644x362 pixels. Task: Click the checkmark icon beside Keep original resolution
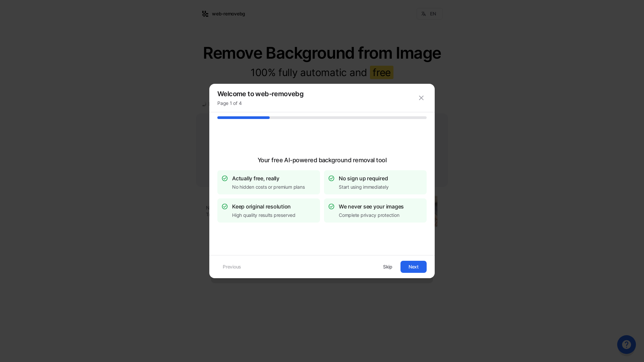[225, 206]
